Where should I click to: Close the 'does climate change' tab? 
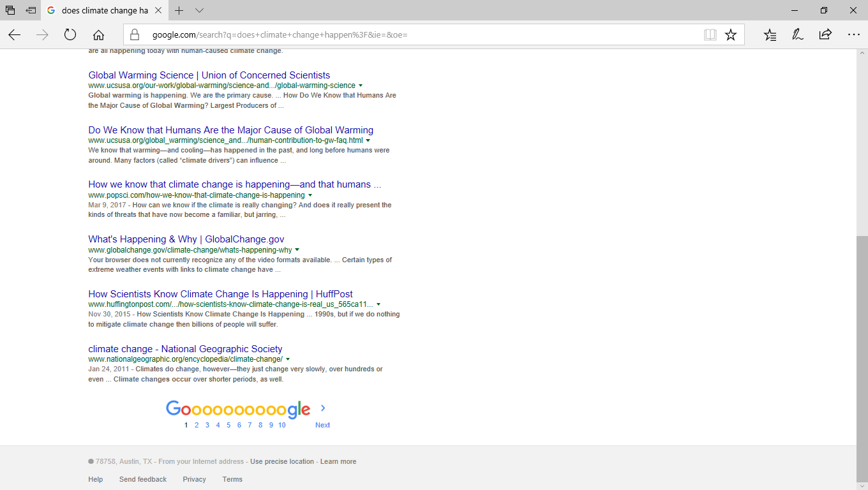pos(159,10)
